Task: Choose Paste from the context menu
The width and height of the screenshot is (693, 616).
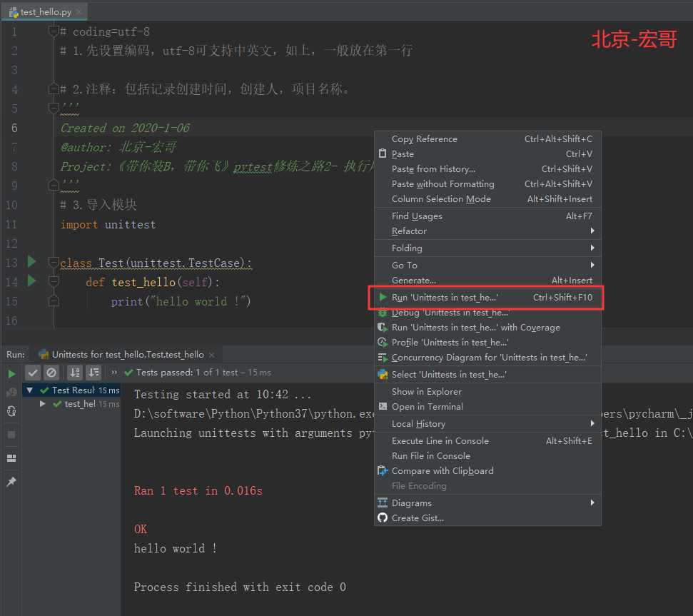Action: 487,153
